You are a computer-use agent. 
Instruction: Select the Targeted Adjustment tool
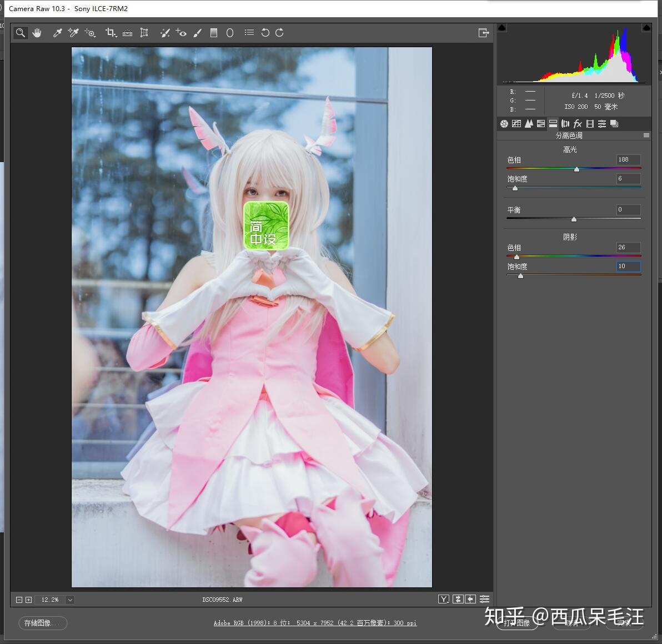[x=90, y=33]
